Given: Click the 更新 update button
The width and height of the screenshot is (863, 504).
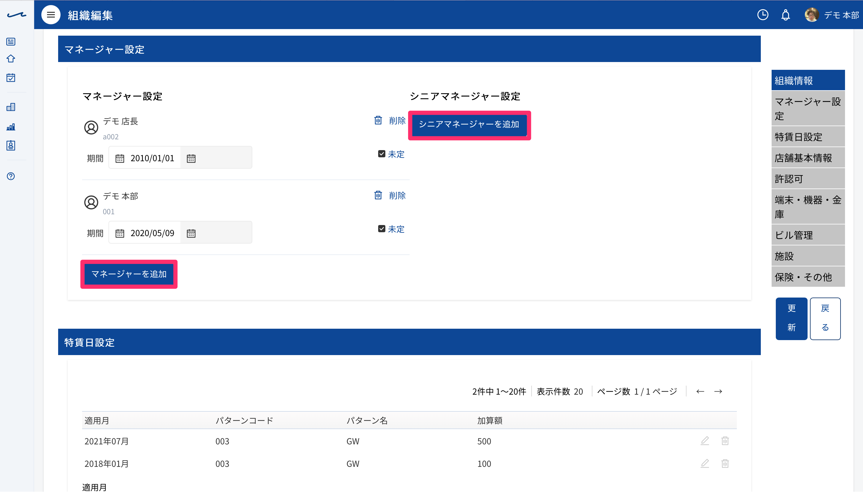Looking at the screenshot, I should (x=791, y=319).
